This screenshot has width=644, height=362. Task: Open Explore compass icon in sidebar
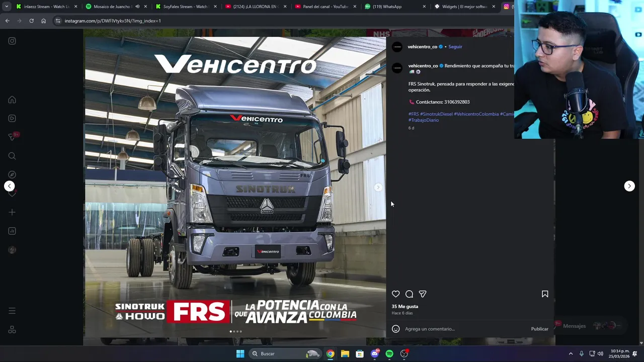[12, 174]
